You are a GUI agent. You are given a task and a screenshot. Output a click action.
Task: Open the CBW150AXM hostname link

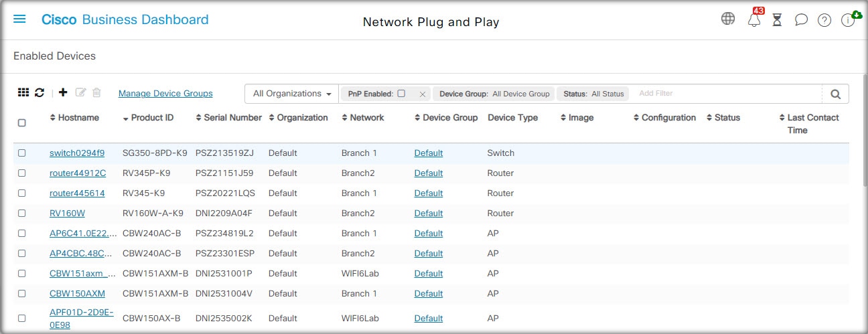77,293
